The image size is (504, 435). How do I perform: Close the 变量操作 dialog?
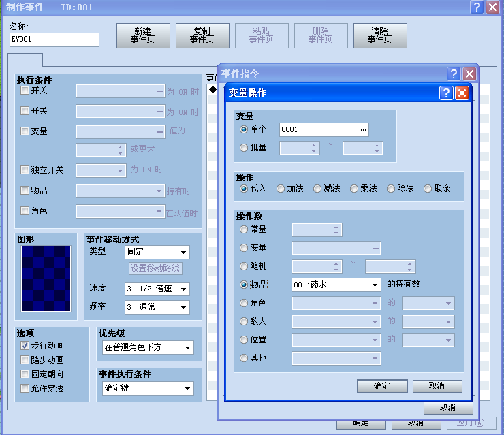click(462, 93)
